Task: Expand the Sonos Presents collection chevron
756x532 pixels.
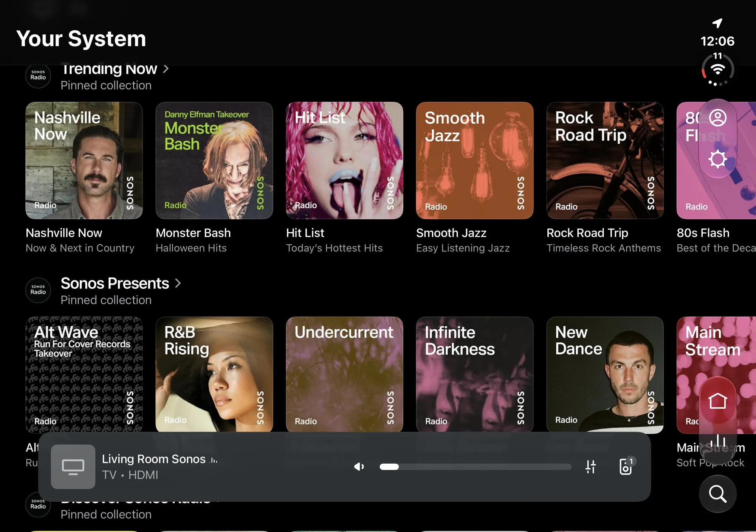Action: pyautogui.click(x=178, y=283)
